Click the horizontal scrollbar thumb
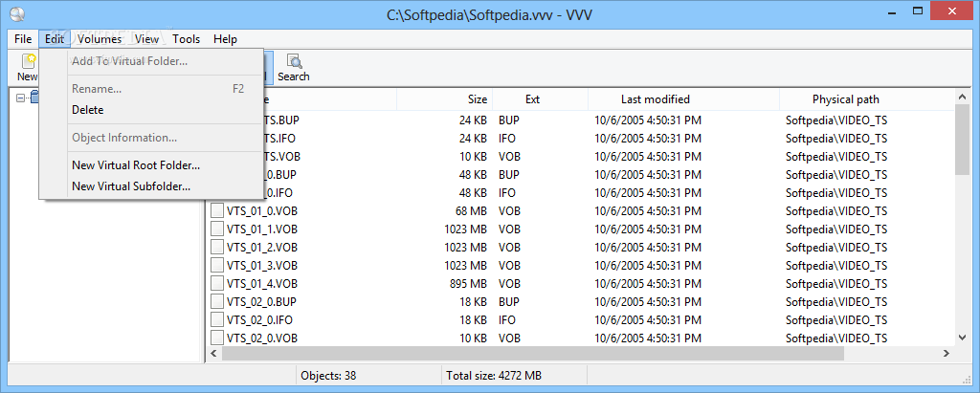 (532, 354)
